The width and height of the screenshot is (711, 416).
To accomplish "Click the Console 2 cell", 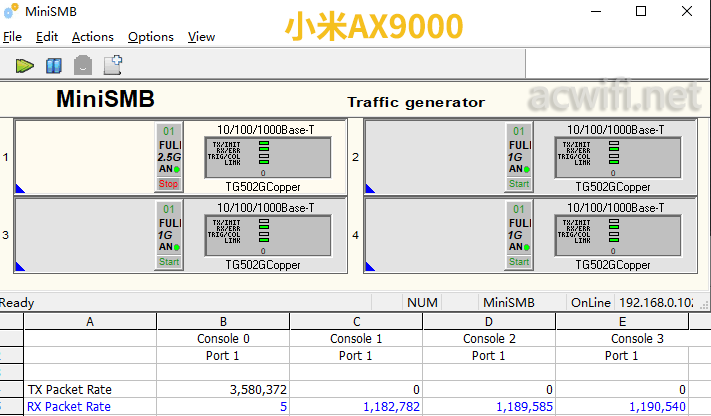I will point(489,339).
